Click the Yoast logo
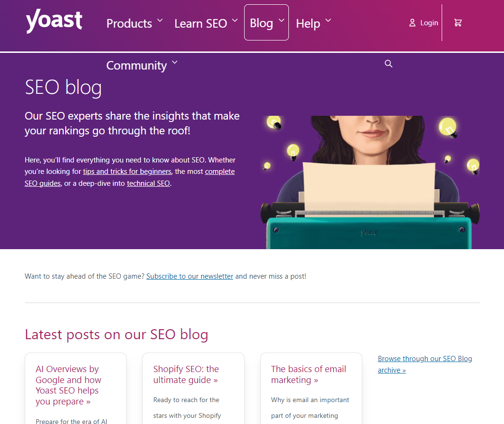This screenshot has height=424, width=504. (x=54, y=21)
